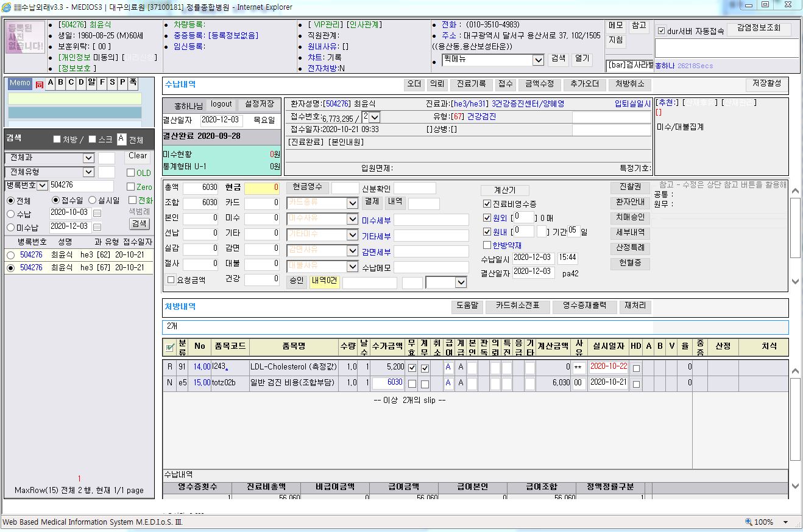Click the Internet Explorer icon in title bar

click(7, 7)
